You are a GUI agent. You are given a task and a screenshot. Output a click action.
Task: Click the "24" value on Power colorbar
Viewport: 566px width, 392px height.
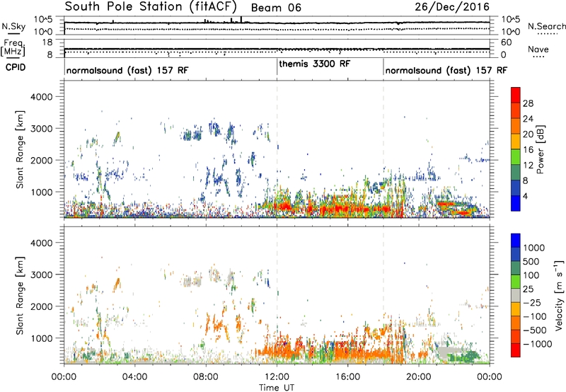pyautogui.click(x=528, y=119)
